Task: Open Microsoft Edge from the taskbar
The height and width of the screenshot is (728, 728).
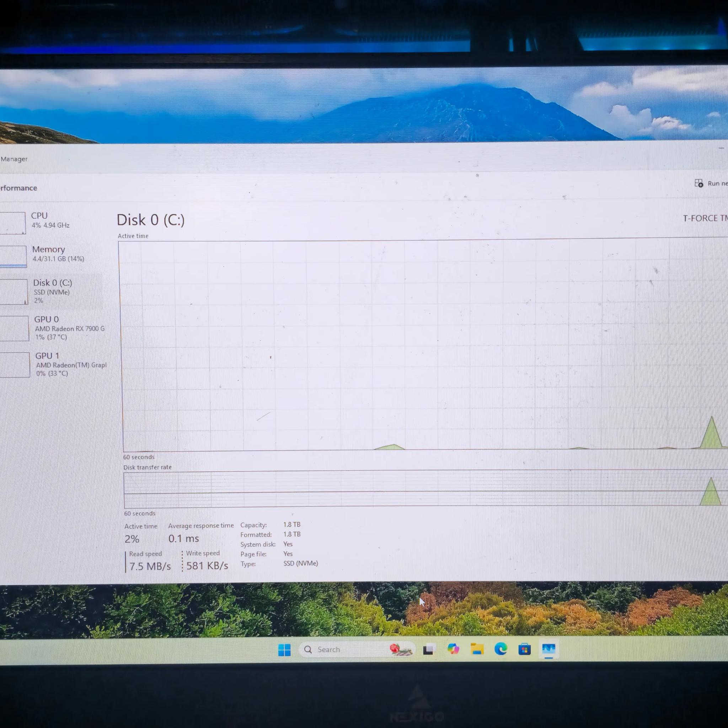Action: click(501, 649)
